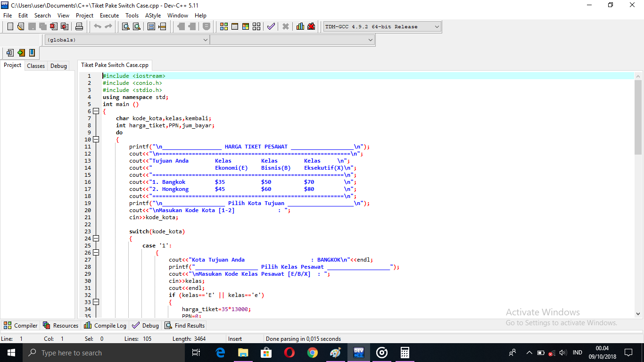Click the volume speaker tray icon
This screenshot has height=362, width=644.
562,353
